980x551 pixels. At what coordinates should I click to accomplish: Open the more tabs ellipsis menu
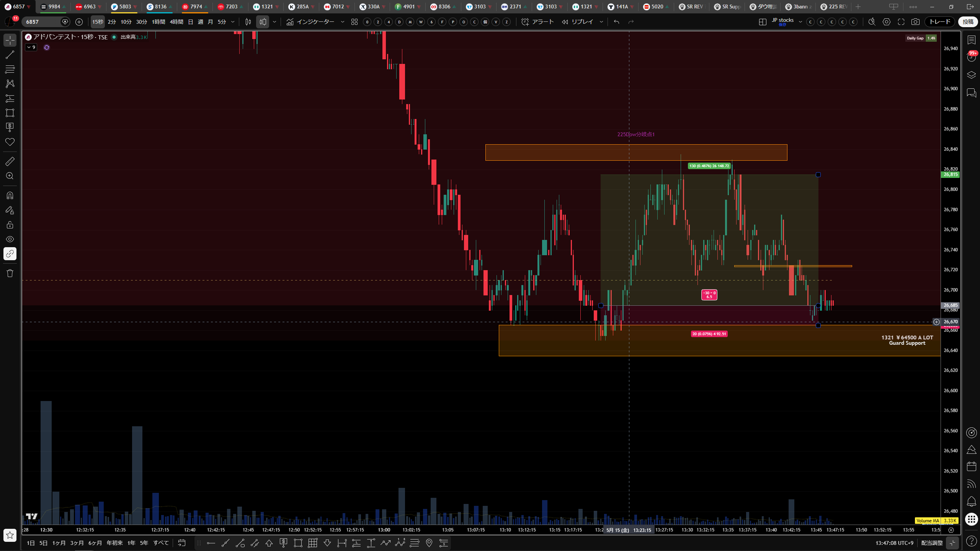pos(913,7)
